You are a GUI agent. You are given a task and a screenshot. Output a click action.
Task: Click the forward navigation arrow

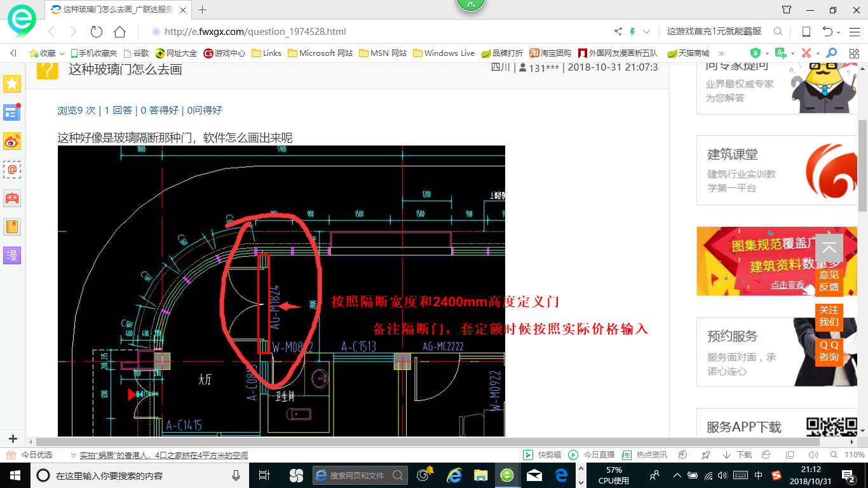point(73,32)
